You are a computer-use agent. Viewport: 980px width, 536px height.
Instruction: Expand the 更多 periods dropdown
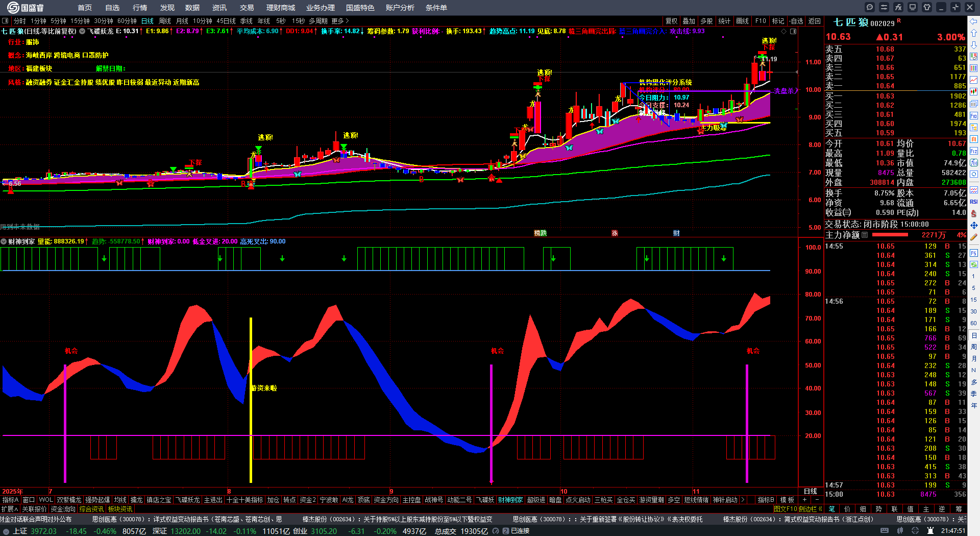coord(340,21)
